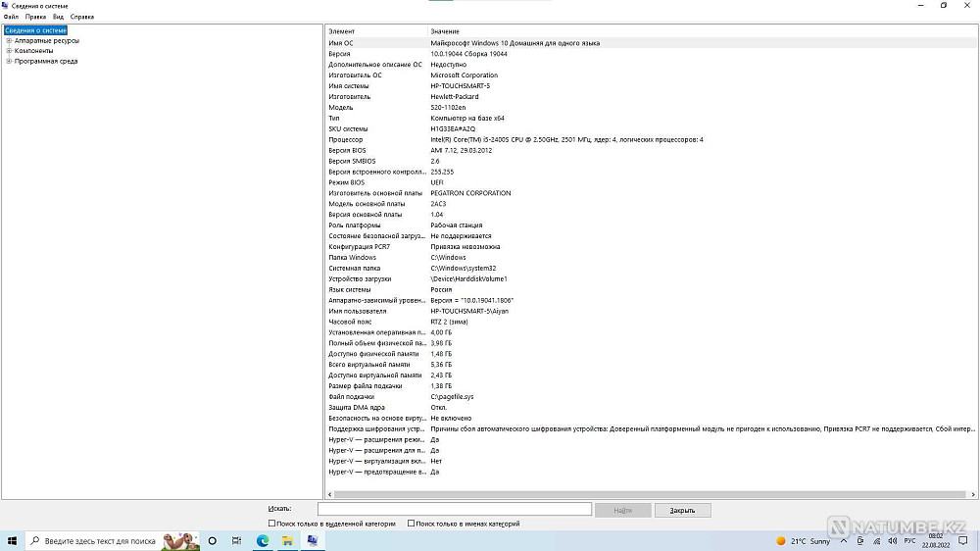This screenshot has height=551, width=980.
Task: Open the Правка menu
Action: (x=35, y=17)
